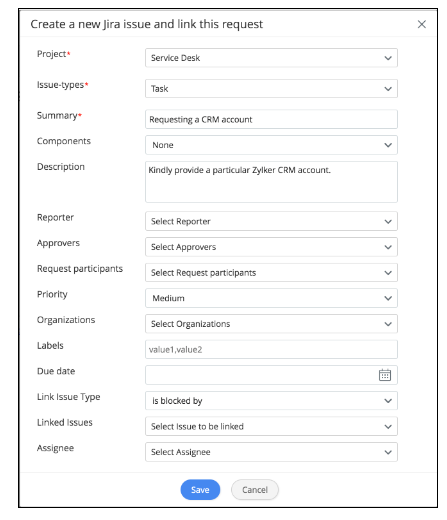Click inside the Description text area
This screenshot has width=447, height=520.
click(x=271, y=182)
